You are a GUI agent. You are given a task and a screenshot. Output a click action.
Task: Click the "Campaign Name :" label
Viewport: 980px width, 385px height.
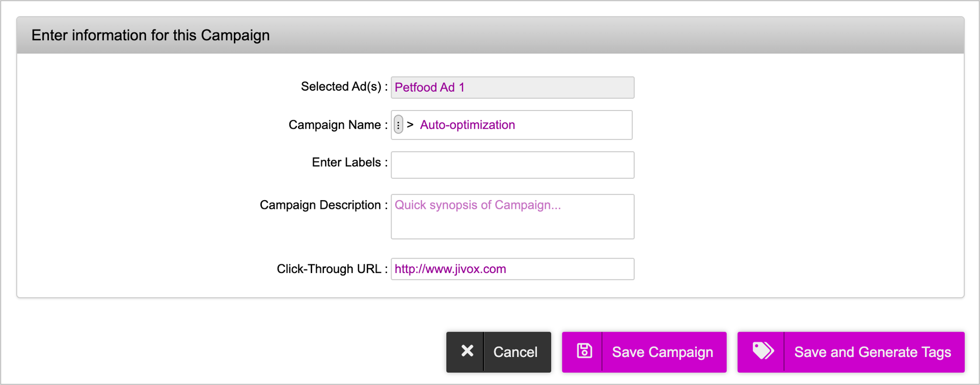pyautogui.click(x=338, y=125)
